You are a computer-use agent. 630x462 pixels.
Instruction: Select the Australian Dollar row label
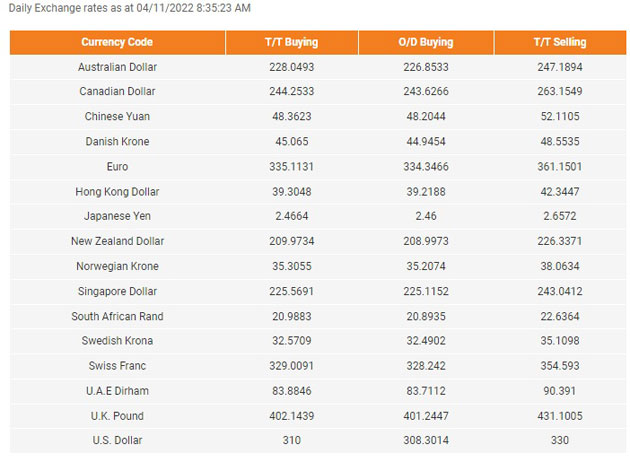coord(117,67)
